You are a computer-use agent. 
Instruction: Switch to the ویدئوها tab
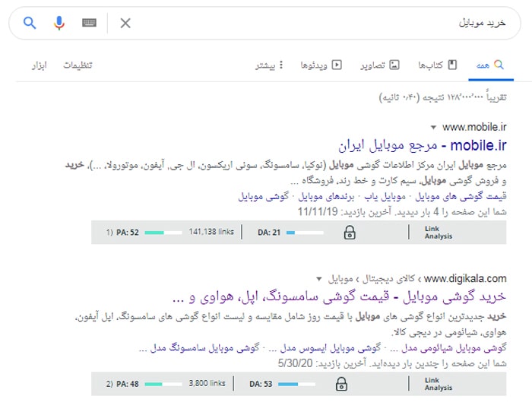pos(321,65)
